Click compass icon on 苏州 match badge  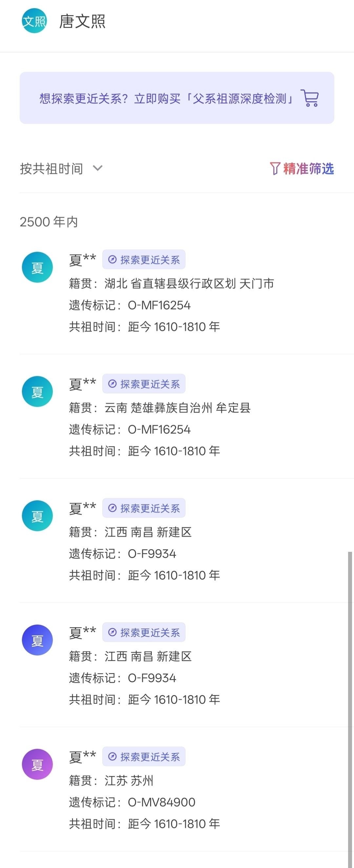click(x=112, y=757)
